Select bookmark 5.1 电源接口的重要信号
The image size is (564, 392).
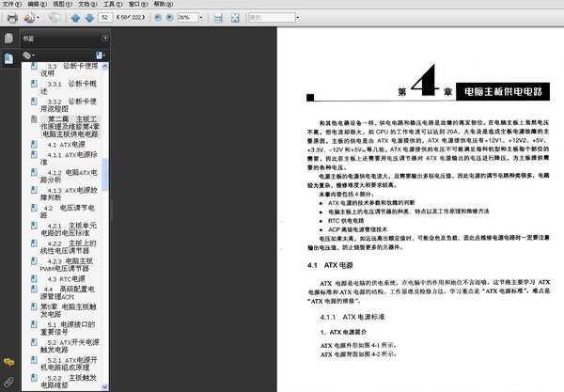pos(68,328)
